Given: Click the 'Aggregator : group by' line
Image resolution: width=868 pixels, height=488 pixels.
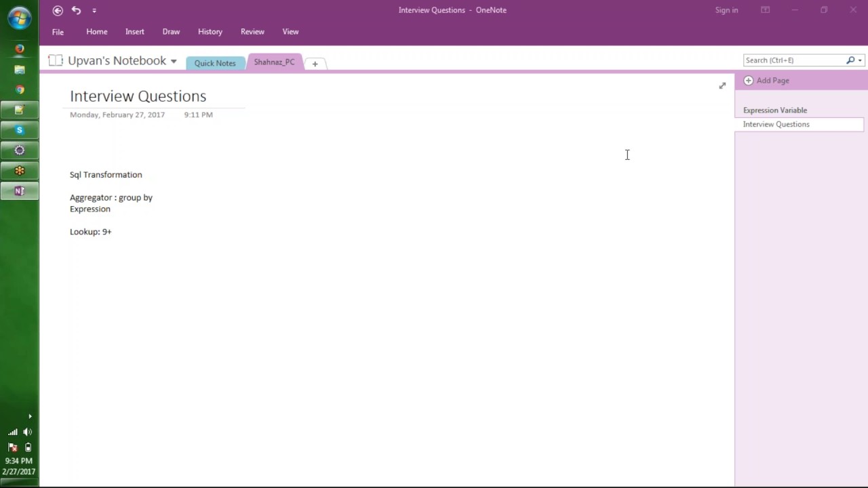Looking at the screenshot, I should [111, 197].
